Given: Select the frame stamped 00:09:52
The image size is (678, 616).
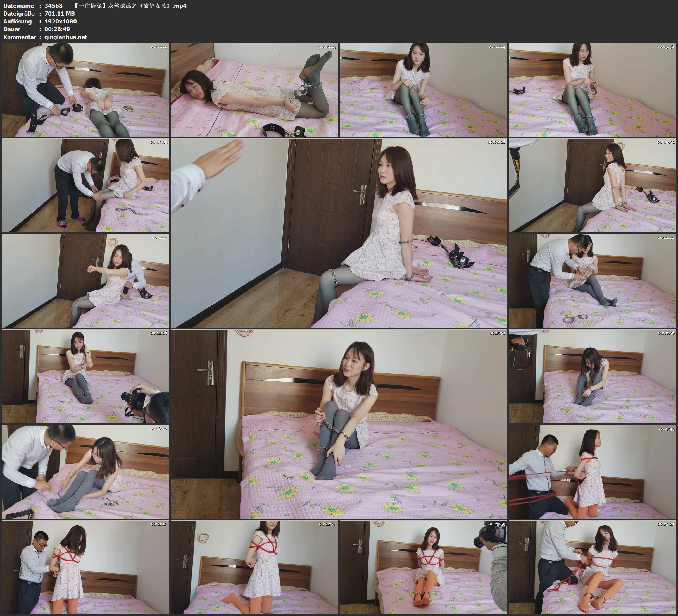Looking at the screenshot, I should tap(592, 185).
